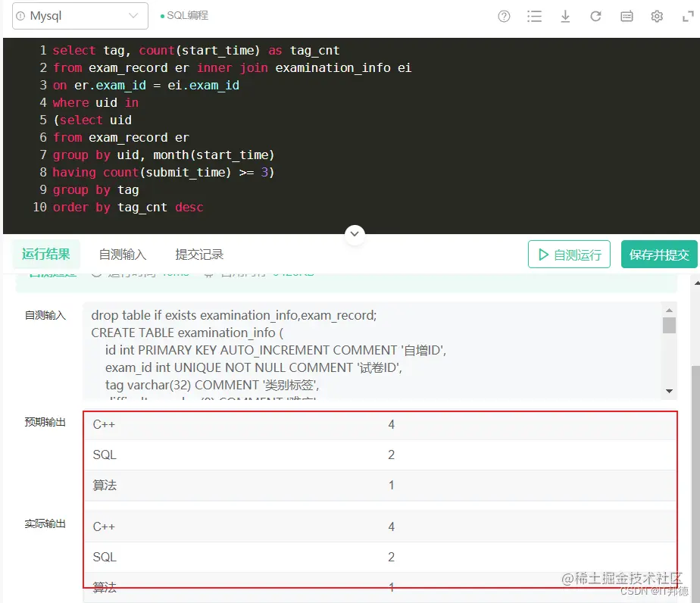The image size is (700, 603).
Task: Click up arrow of input box scrollbar
Action: (669, 310)
